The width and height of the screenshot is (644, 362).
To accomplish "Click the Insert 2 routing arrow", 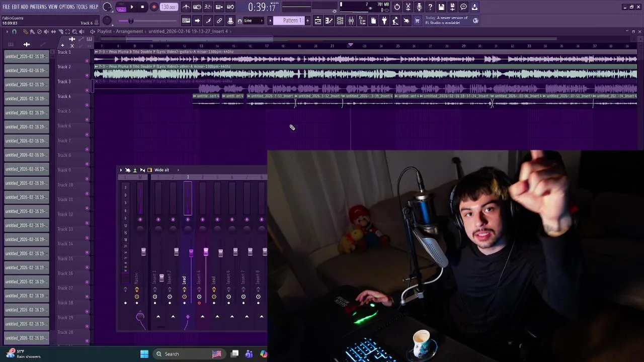I will pos(173,317).
